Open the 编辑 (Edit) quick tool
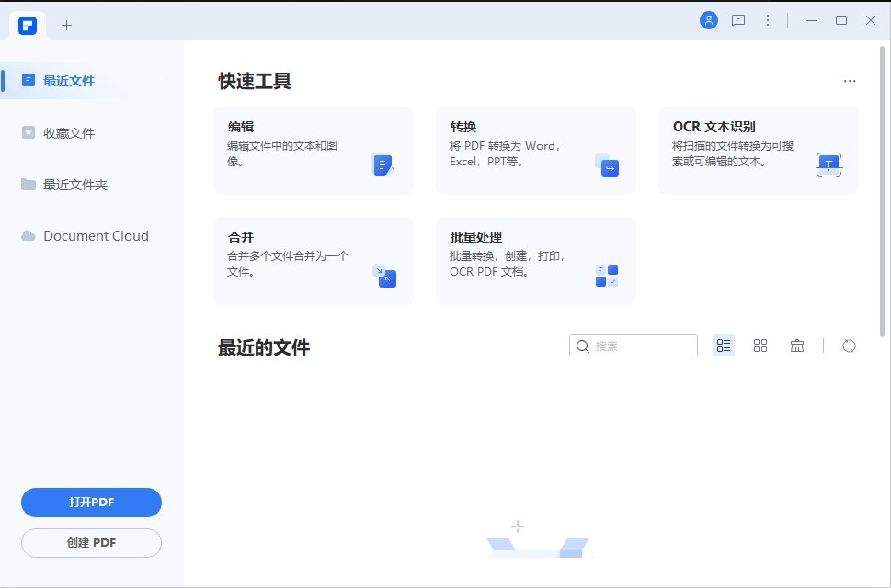 tap(313, 152)
